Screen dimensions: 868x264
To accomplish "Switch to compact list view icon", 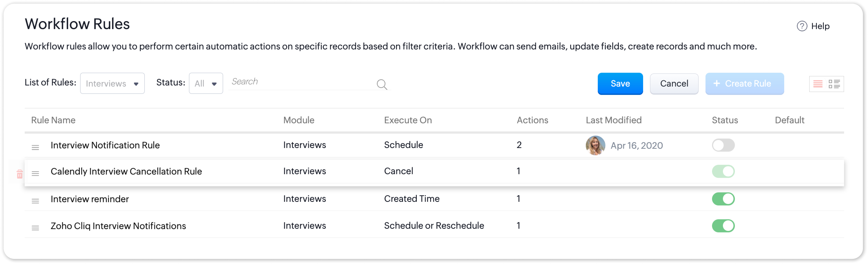I will [818, 84].
